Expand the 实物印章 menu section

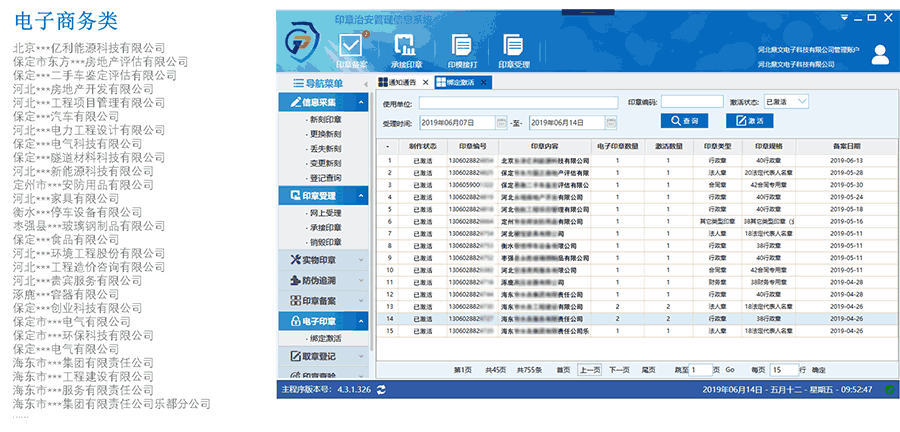tap(324, 260)
